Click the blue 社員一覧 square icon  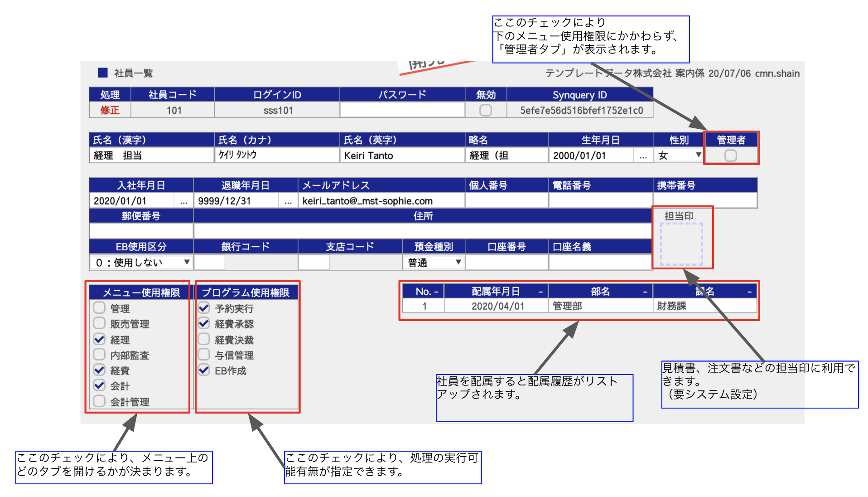tap(103, 73)
